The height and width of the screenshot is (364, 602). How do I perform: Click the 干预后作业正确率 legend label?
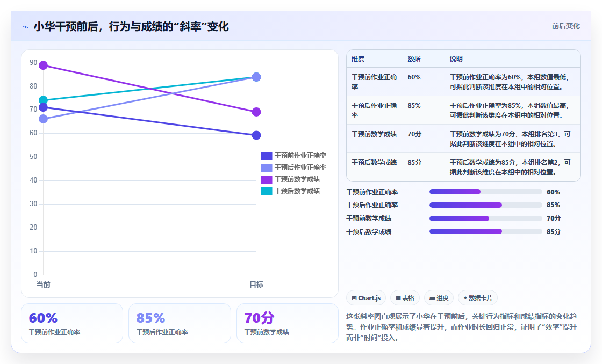(300, 168)
